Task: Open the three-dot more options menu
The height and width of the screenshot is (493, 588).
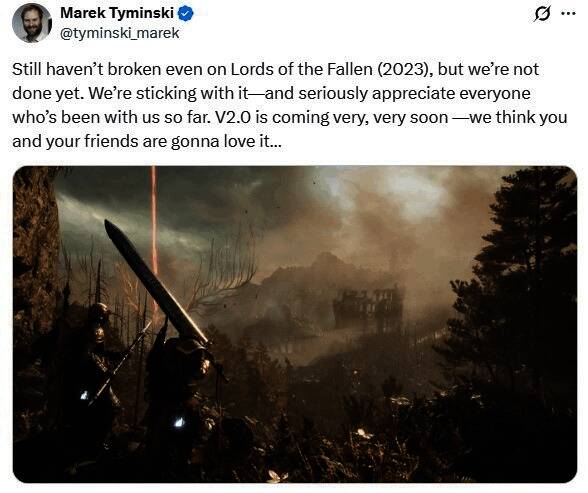Action: point(568,13)
